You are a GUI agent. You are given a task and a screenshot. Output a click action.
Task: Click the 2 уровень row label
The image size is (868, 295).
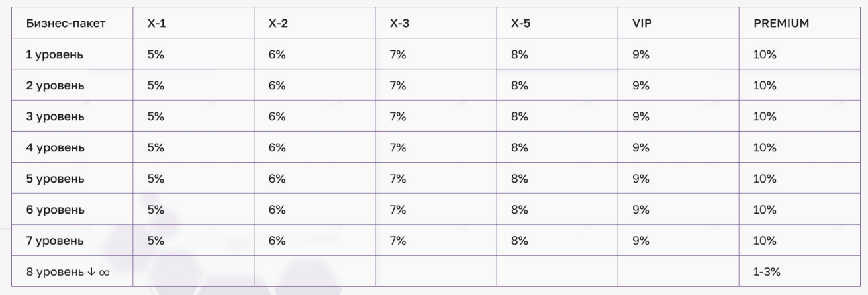[x=55, y=86]
